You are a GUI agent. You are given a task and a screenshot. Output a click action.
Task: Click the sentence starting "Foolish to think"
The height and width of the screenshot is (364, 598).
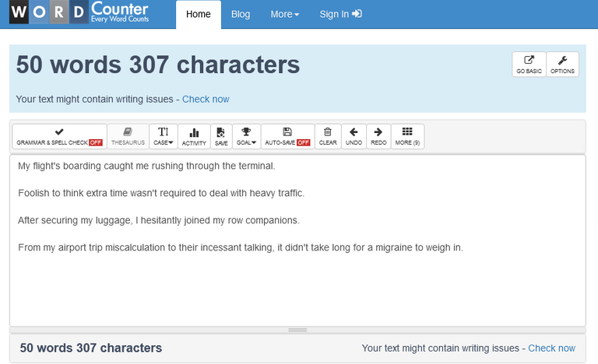coord(161,193)
